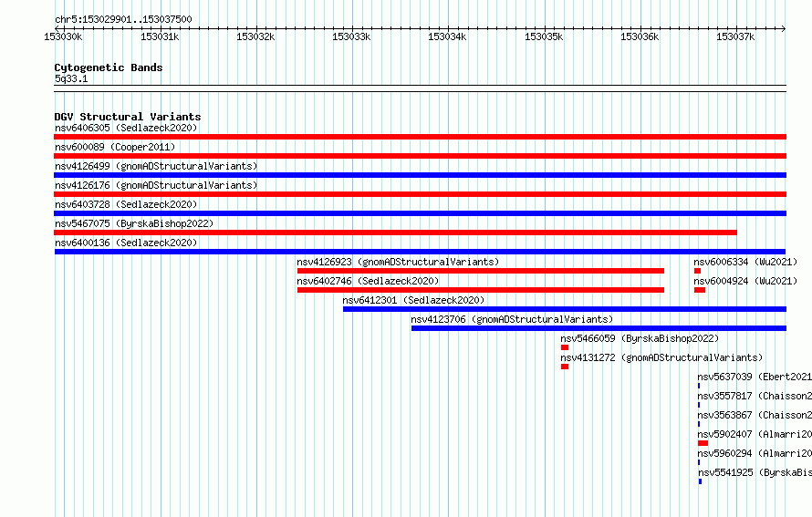The image size is (812, 517).
Task: Click the DGV Structural Variants track title
Action: tap(128, 117)
